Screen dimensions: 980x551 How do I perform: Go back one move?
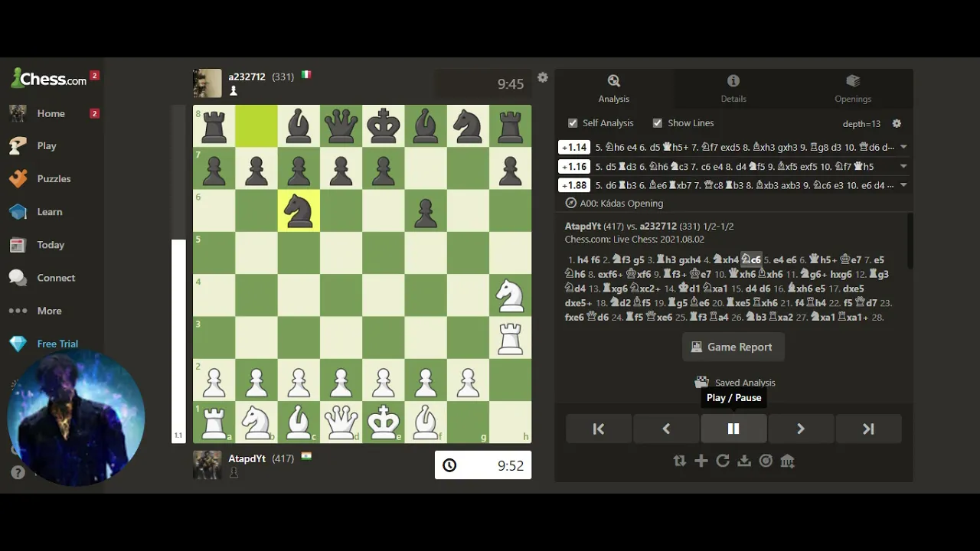point(666,429)
